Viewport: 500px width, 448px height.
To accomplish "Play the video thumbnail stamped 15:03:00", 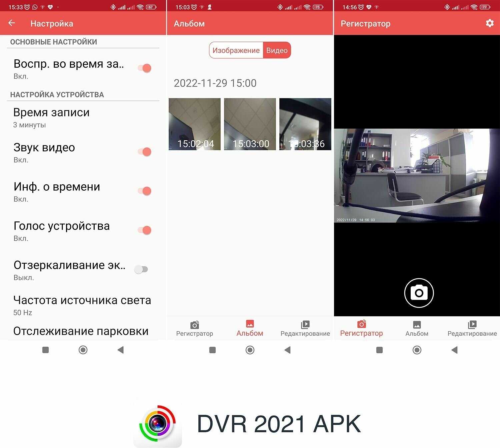I will coord(250,124).
